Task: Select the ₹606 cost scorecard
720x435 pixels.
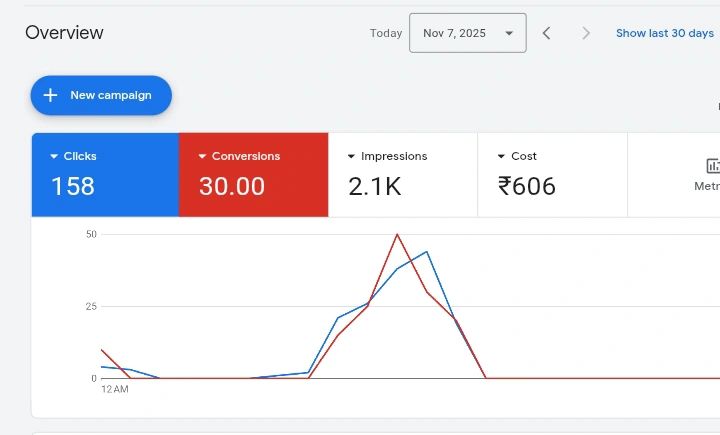Action: click(552, 175)
